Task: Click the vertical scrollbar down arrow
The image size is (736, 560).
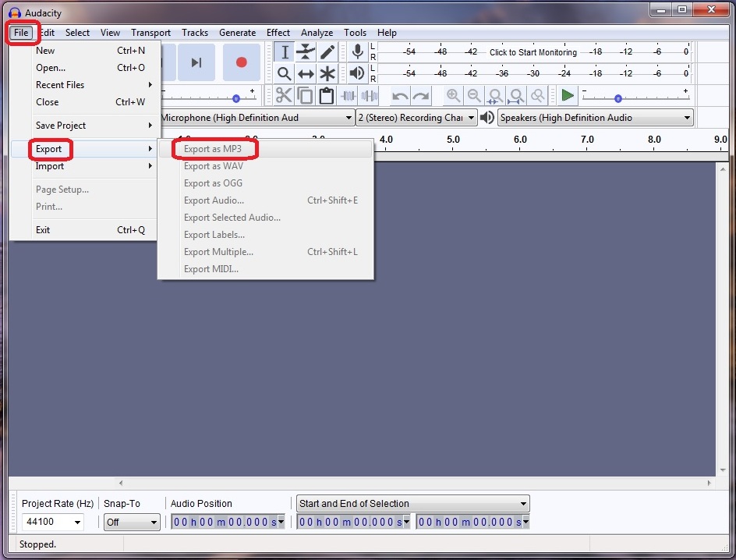Action: pos(723,470)
